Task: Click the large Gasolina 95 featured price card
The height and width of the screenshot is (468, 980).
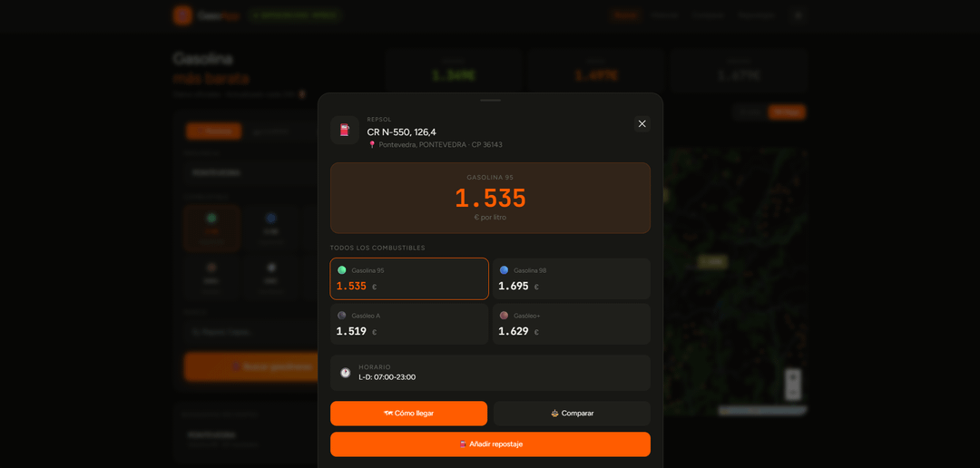Action: pos(491,198)
